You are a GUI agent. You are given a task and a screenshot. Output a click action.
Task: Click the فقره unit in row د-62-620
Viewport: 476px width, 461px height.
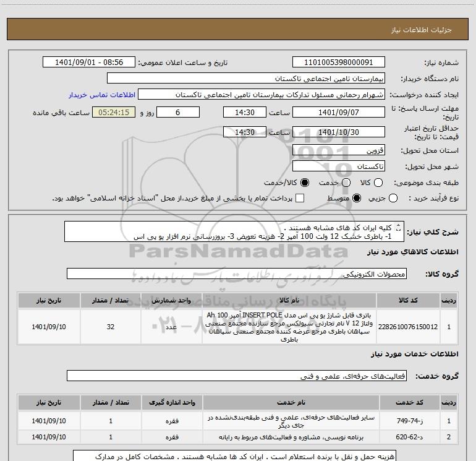tap(172, 437)
